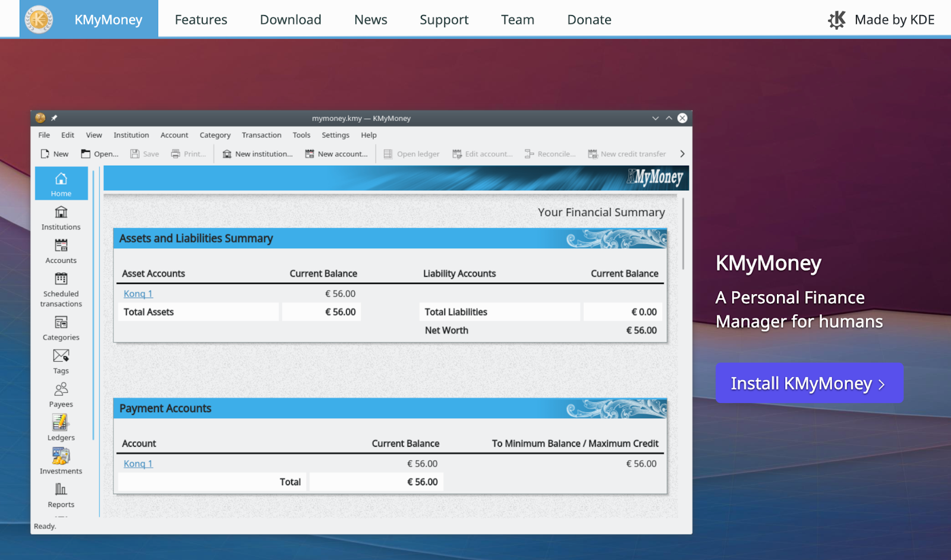The width and height of the screenshot is (951, 560).
Task: Click New account... in the toolbar
Action: (x=336, y=154)
